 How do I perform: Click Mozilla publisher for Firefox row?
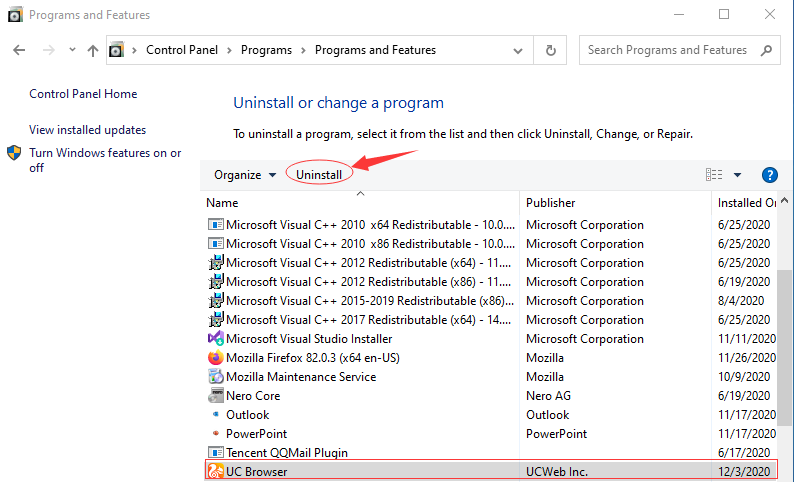544,358
